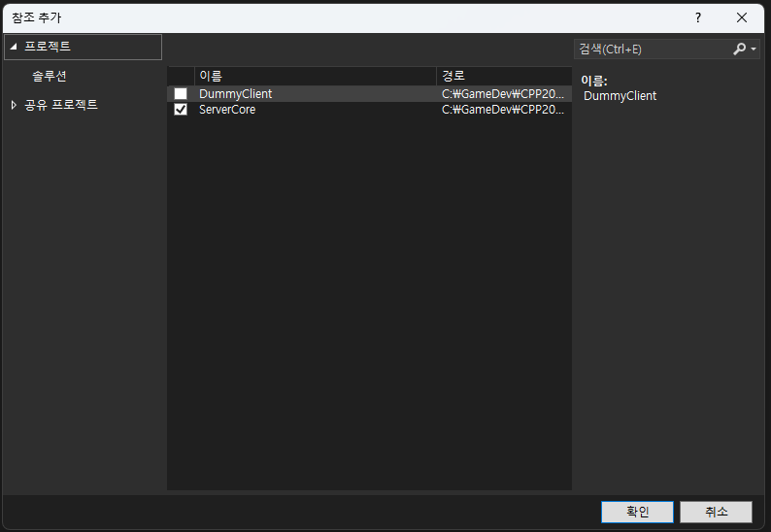The width and height of the screenshot is (771, 532).
Task: Click the DummyClient name in details pane
Action: [620, 96]
